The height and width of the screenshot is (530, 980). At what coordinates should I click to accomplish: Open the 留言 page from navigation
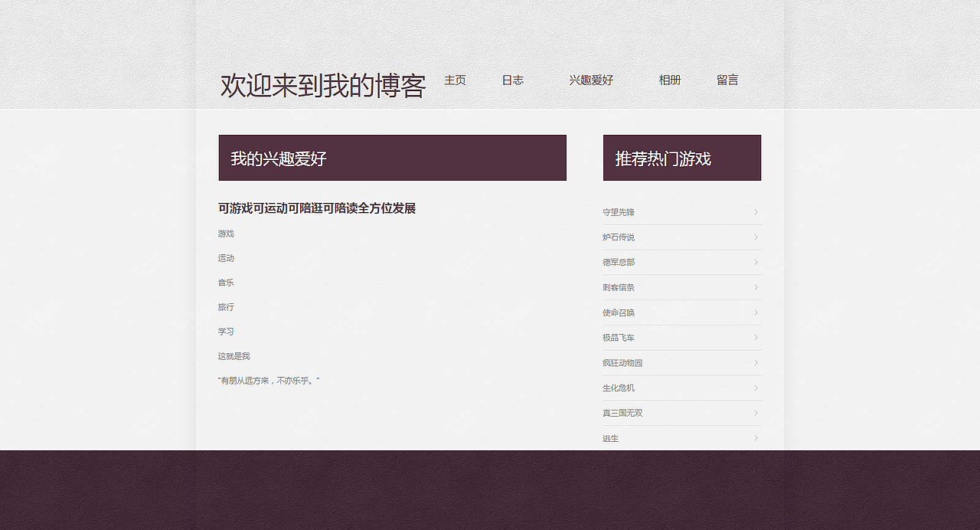(x=727, y=80)
